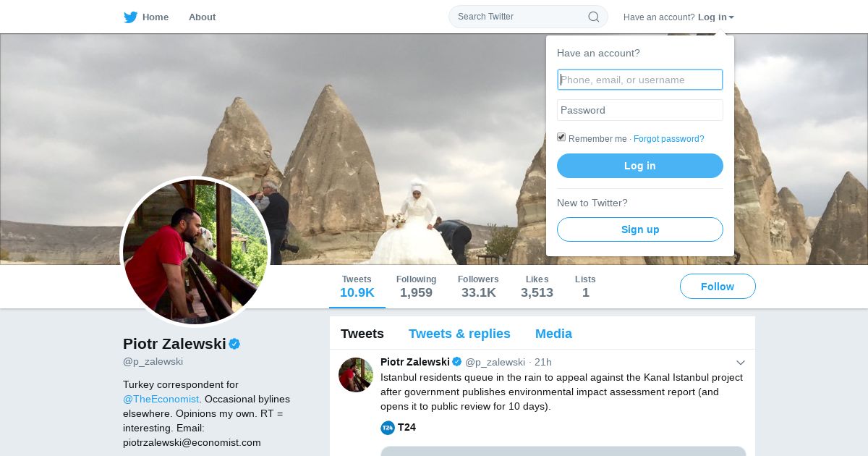Click the Password input field
Viewport: 868px width, 456px height.
tap(640, 110)
